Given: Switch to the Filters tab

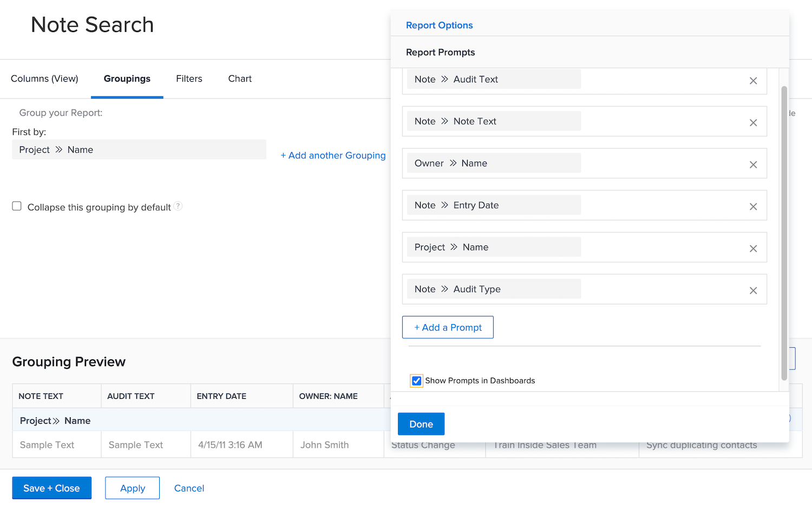Looking at the screenshot, I should pos(189,79).
